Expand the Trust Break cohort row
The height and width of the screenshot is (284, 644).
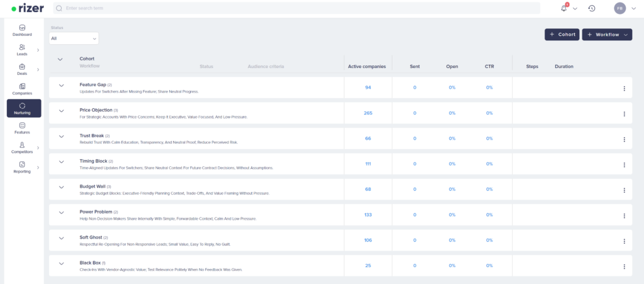tap(62, 136)
